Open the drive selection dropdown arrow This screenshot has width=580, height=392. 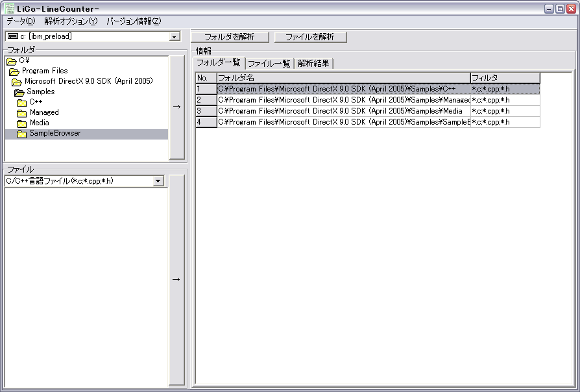click(175, 36)
